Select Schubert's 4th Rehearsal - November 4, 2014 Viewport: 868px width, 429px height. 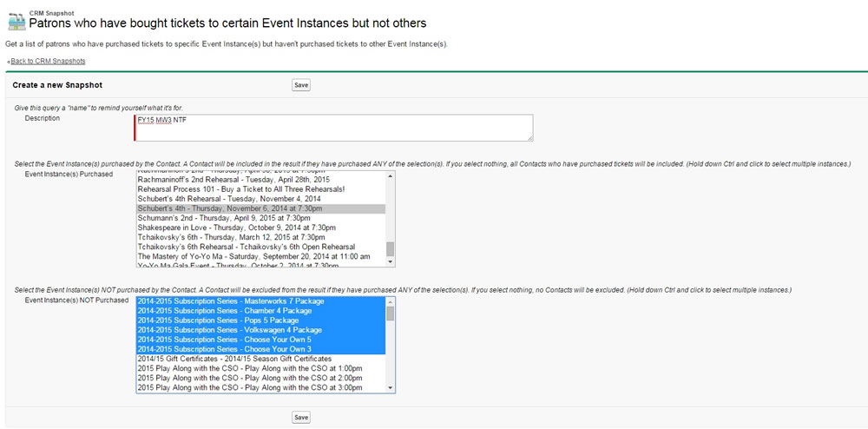point(260,199)
